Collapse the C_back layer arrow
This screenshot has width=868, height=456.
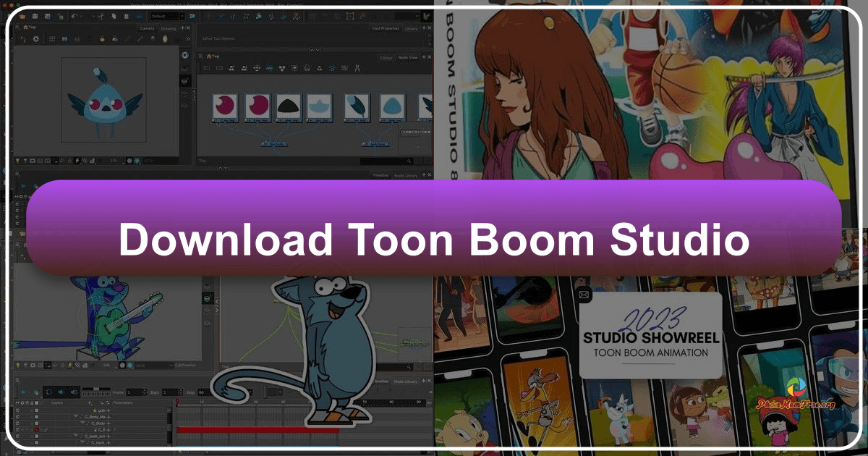(x=82, y=443)
